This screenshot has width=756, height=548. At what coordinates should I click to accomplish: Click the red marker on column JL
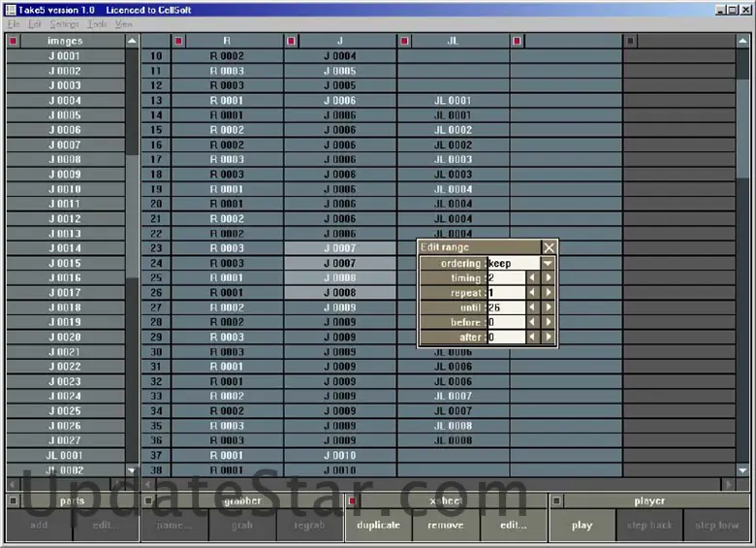pos(404,42)
